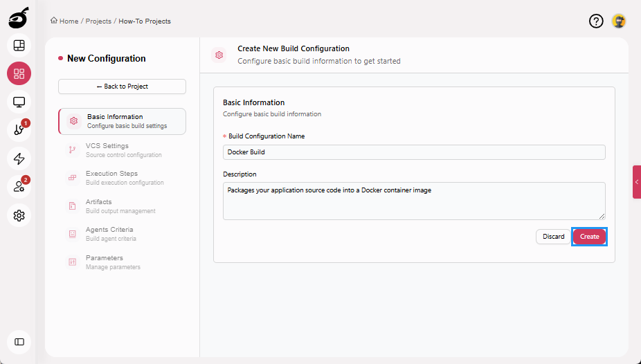Open the VCS Settings step
The image size is (641, 364).
click(x=123, y=150)
